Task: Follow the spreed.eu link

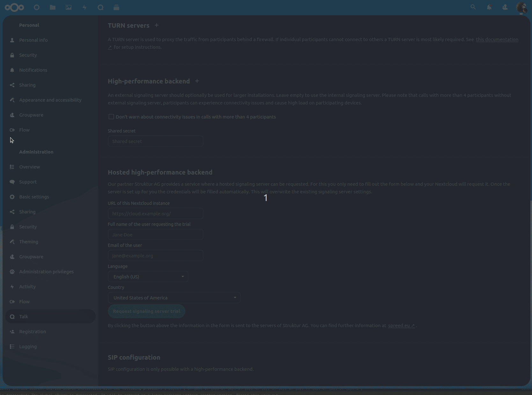Action: [402, 326]
